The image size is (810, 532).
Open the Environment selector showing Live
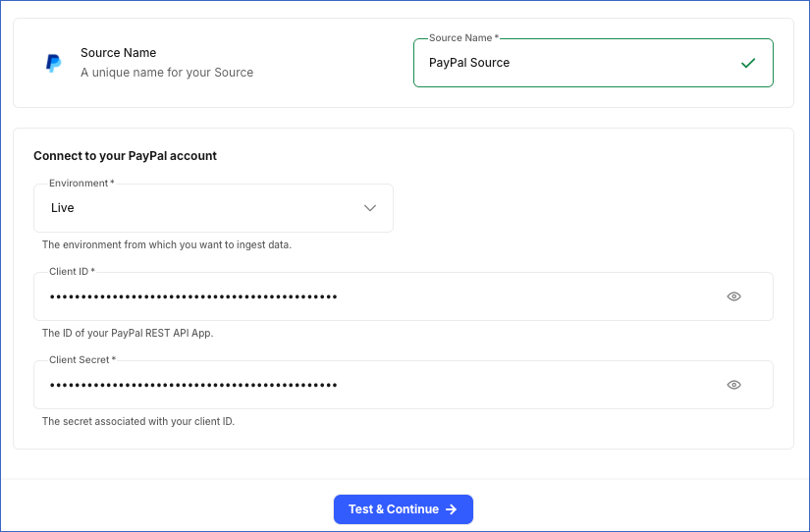click(x=213, y=208)
